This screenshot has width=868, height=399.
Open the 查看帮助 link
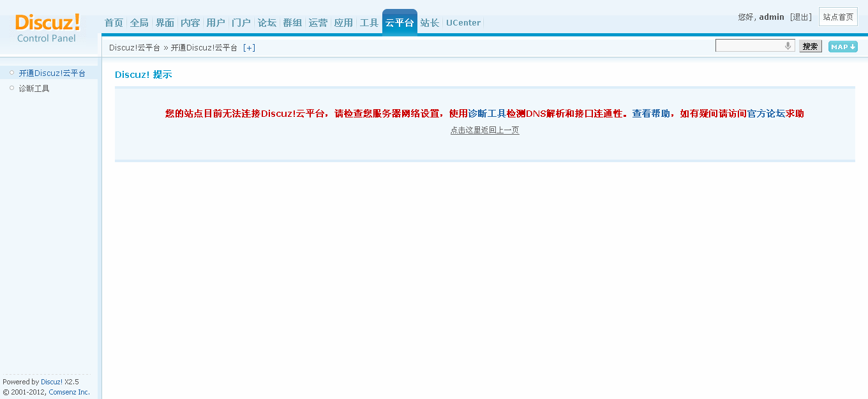tap(651, 114)
